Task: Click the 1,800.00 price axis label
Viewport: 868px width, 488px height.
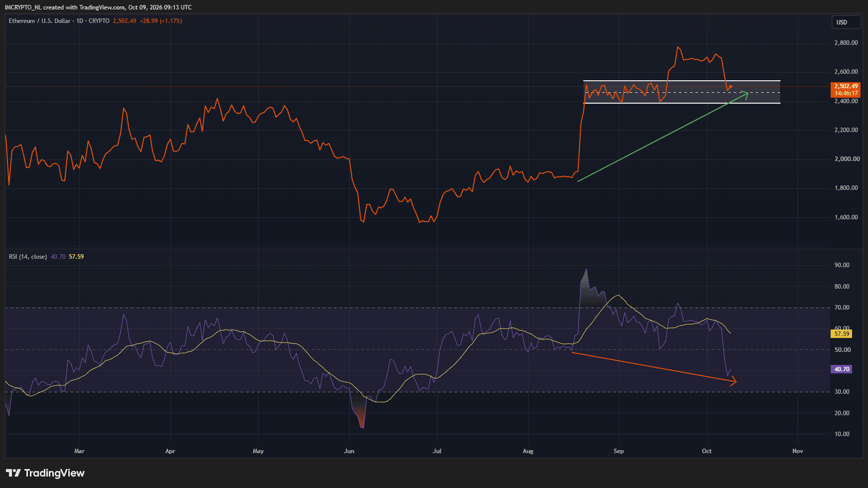Action: [x=846, y=188]
